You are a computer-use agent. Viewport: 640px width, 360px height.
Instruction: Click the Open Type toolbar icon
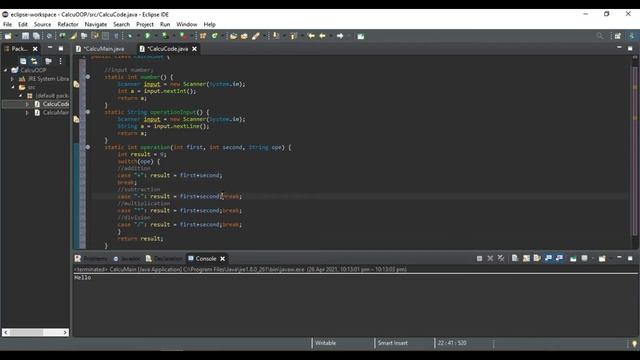click(233, 36)
